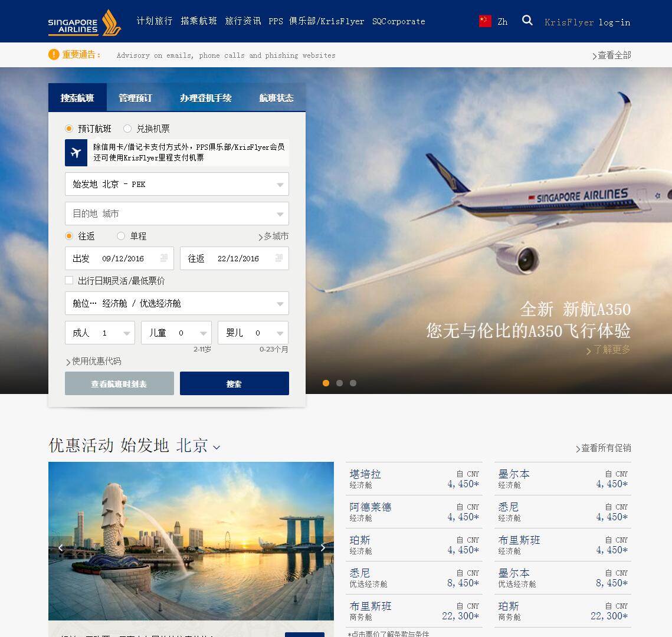Open 墨尔本 经济舱 fare CNY 4,450
Viewport: 672px width, 637px height.
pos(563,478)
